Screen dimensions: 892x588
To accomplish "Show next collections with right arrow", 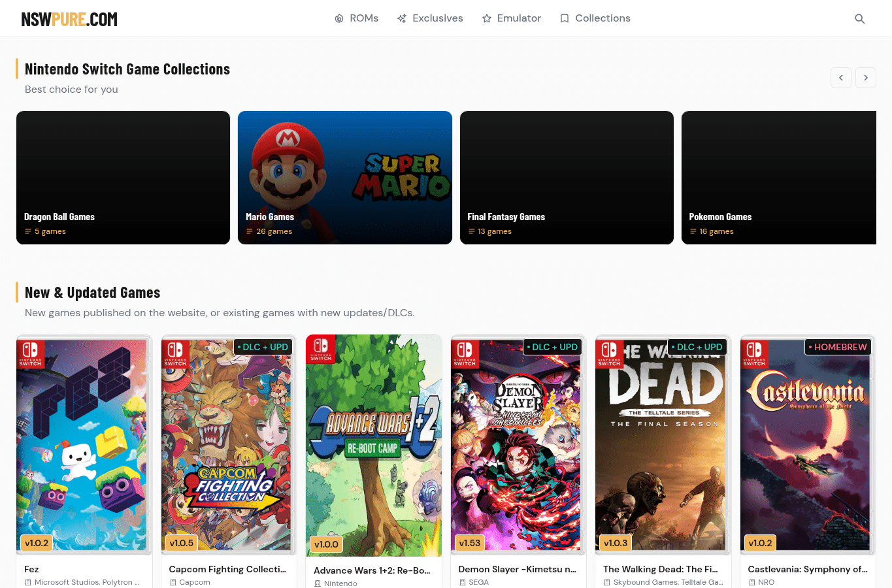I will click(x=866, y=78).
